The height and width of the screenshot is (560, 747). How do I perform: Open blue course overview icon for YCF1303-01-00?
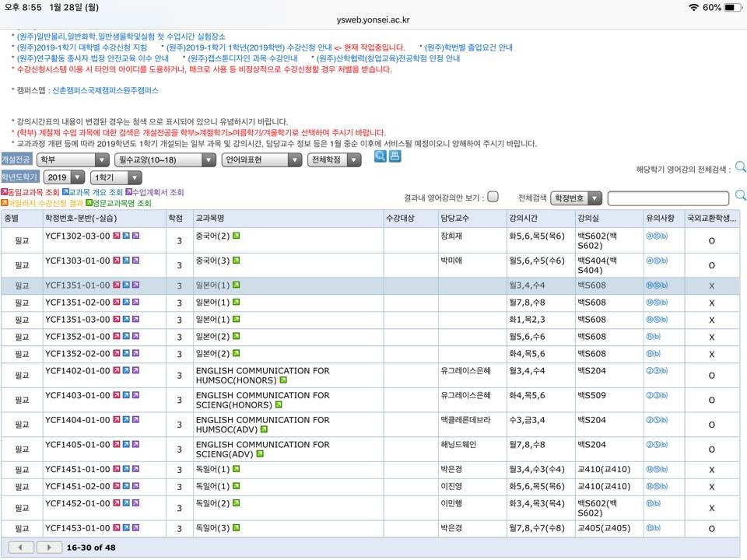pyautogui.click(x=126, y=261)
